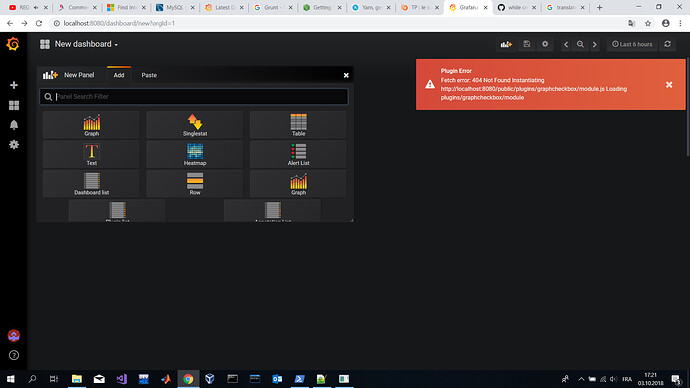690x388 pixels.
Task: Dismiss the Plugin Error notification
Action: pyautogui.click(x=669, y=84)
